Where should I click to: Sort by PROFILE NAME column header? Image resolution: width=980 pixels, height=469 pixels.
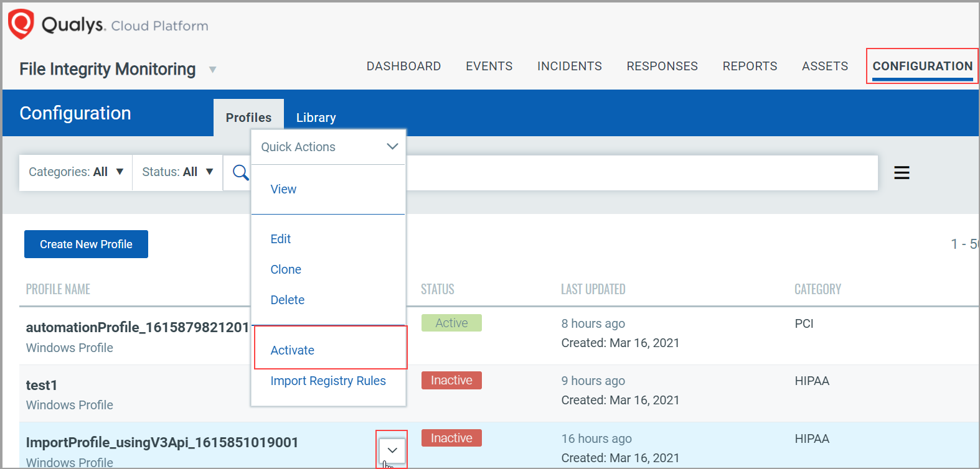(x=58, y=289)
